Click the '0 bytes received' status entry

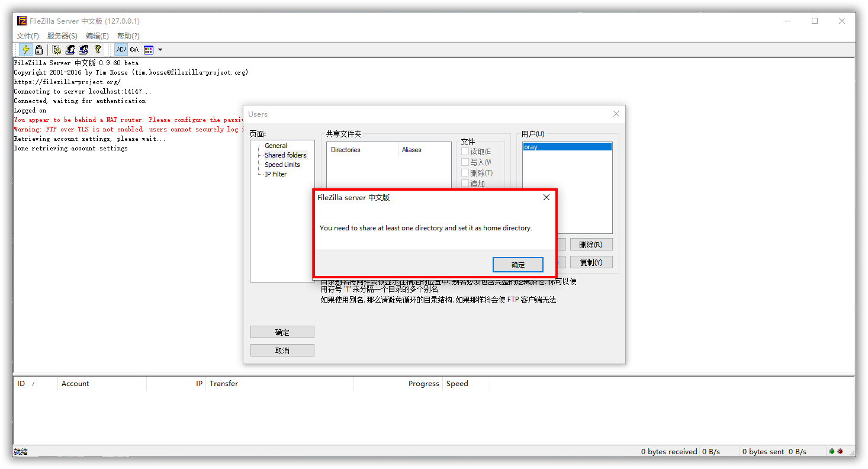[x=669, y=451]
